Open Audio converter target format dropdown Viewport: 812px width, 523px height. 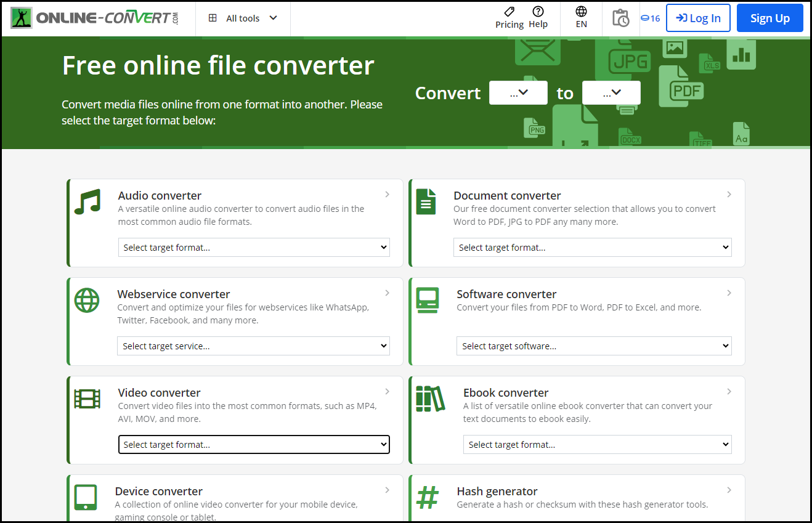(x=254, y=248)
